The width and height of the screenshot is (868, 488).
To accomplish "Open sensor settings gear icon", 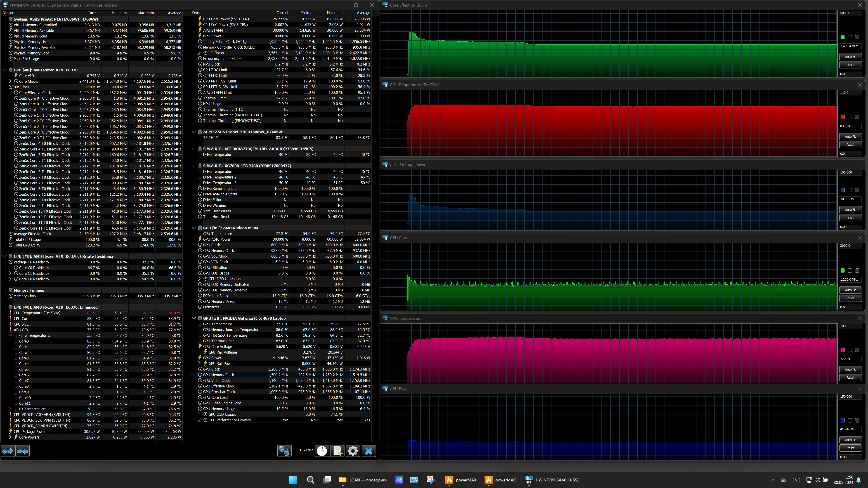I will tap(353, 451).
